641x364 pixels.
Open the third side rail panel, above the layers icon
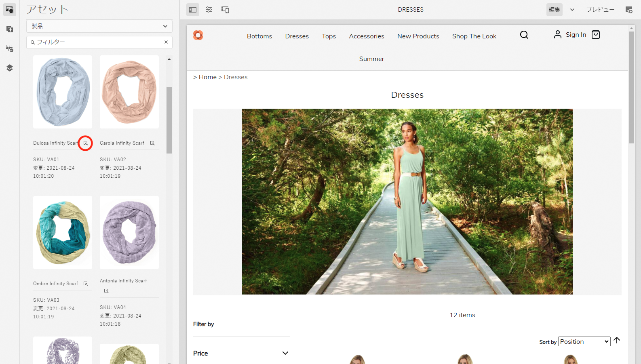(10, 48)
